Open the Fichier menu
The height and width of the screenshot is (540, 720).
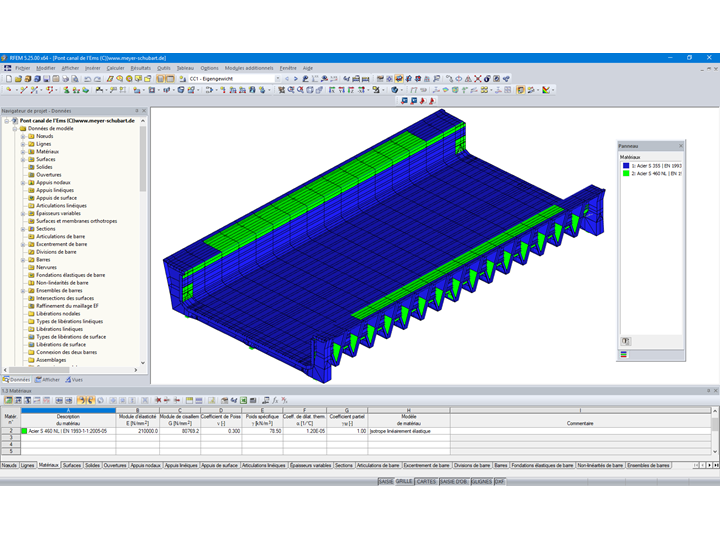[22, 68]
